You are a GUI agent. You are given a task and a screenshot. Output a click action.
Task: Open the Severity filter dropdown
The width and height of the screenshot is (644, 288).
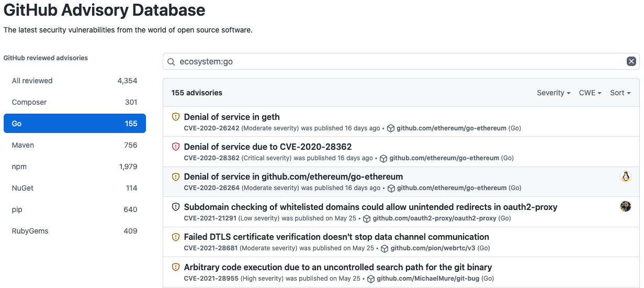point(553,93)
